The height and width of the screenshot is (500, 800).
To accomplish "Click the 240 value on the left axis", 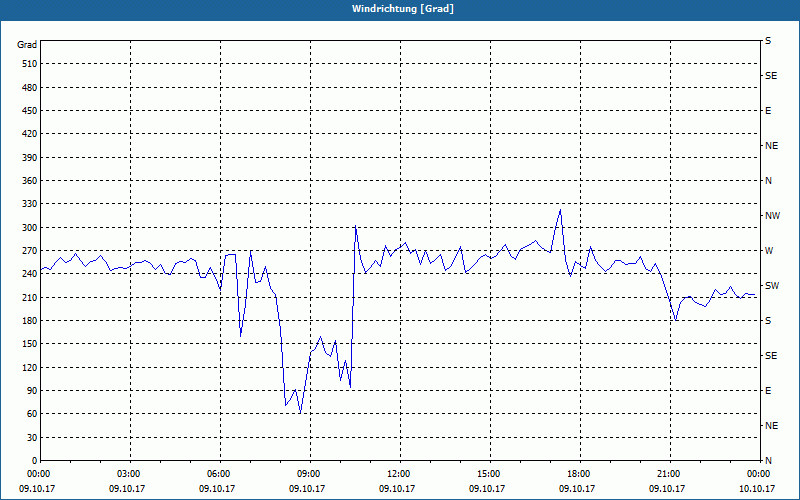I will (x=30, y=274).
